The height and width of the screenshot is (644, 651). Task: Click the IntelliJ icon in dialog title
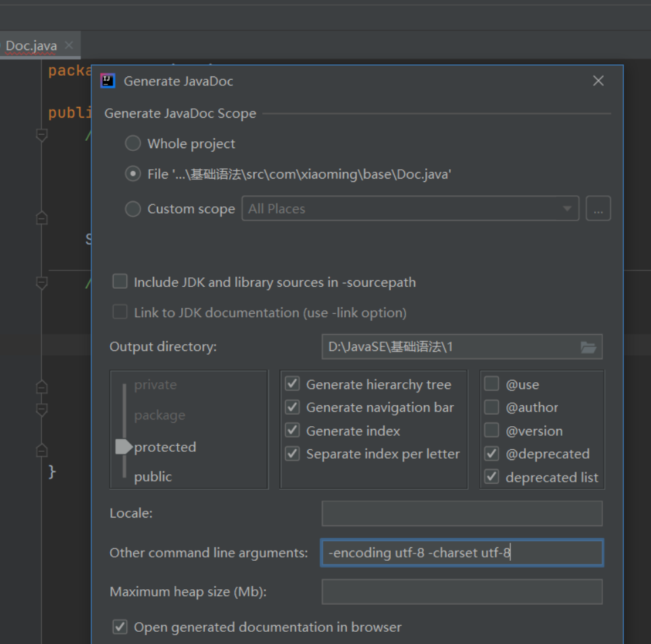tap(107, 80)
